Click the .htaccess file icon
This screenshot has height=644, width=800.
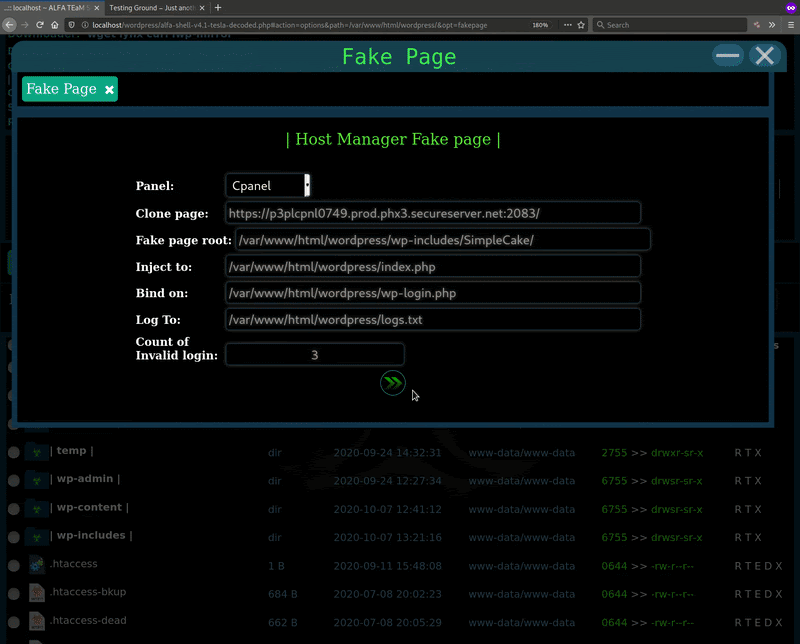click(36, 564)
